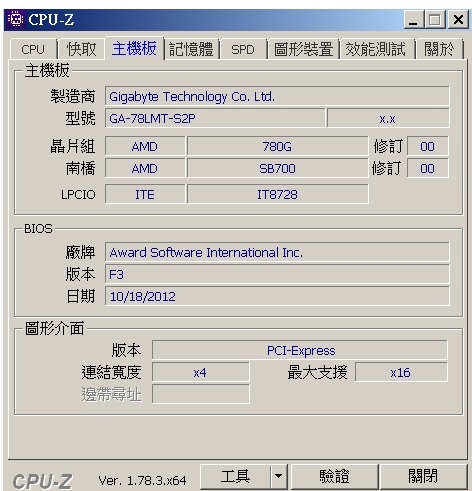
Task: Select the GA-78LMT-S2P model field
Action: coord(215,118)
